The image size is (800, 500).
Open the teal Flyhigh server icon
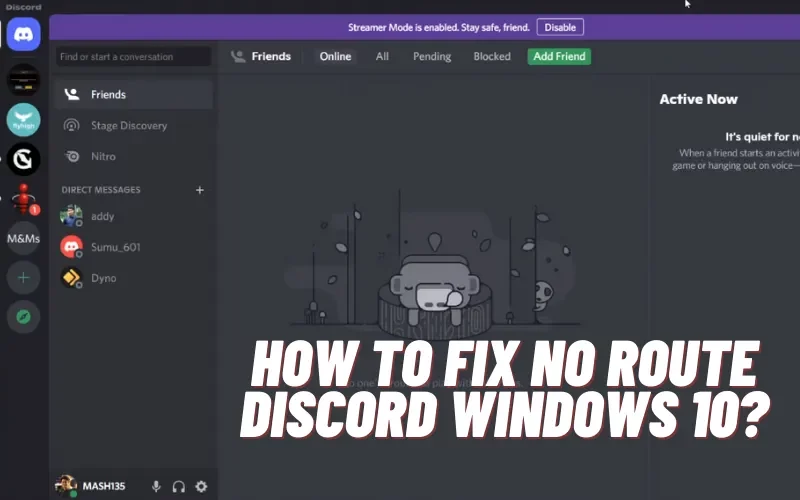(23, 119)
